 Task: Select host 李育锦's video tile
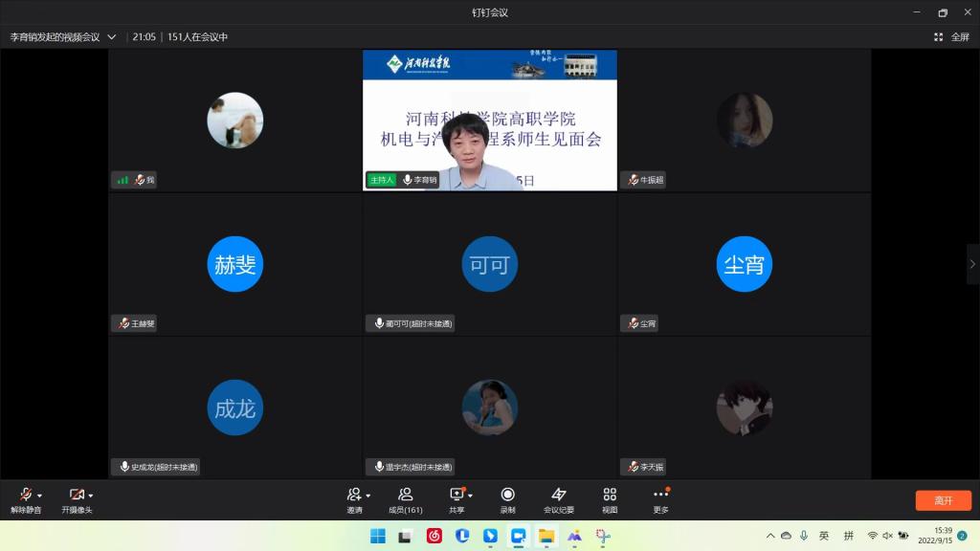(490, 120)
